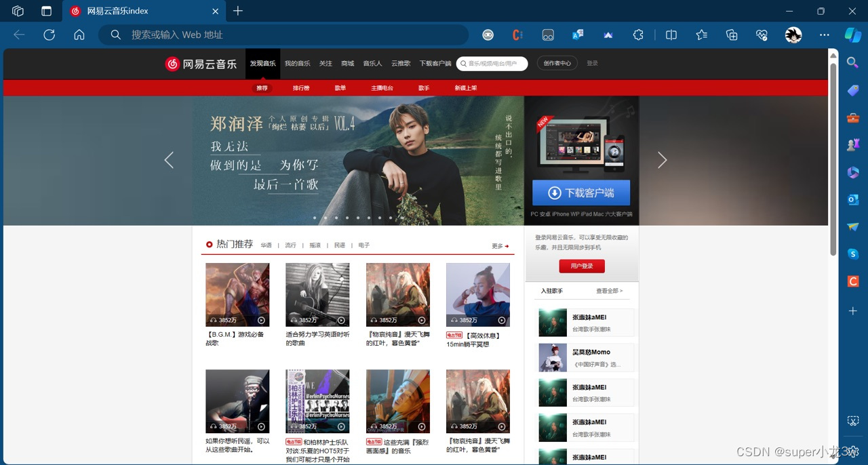The height and width of the screenshot is (465, 868).
Task: Open the Shopping tag sidebar icon
Action: pos(853,90)
